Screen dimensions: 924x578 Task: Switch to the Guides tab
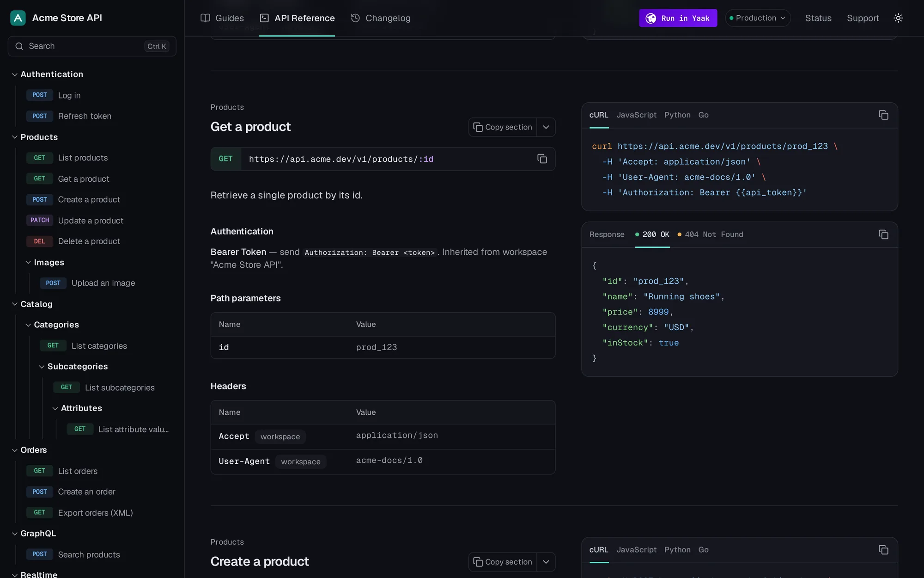(222, 18)
